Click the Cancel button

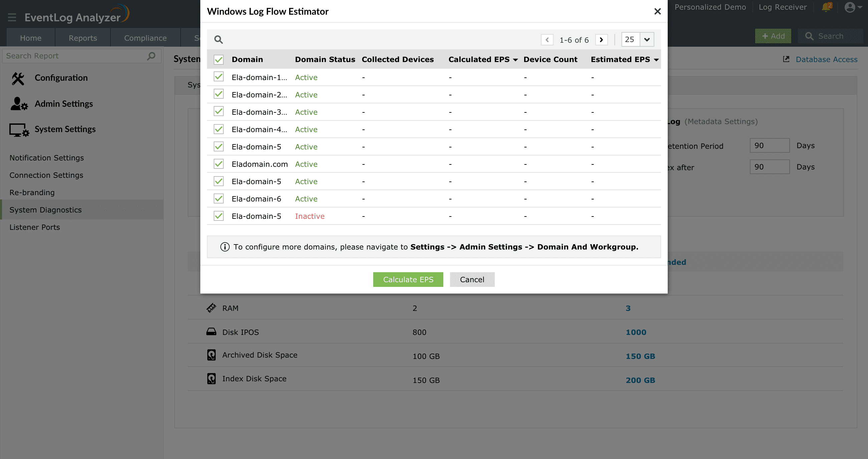(x=472, y=280)
